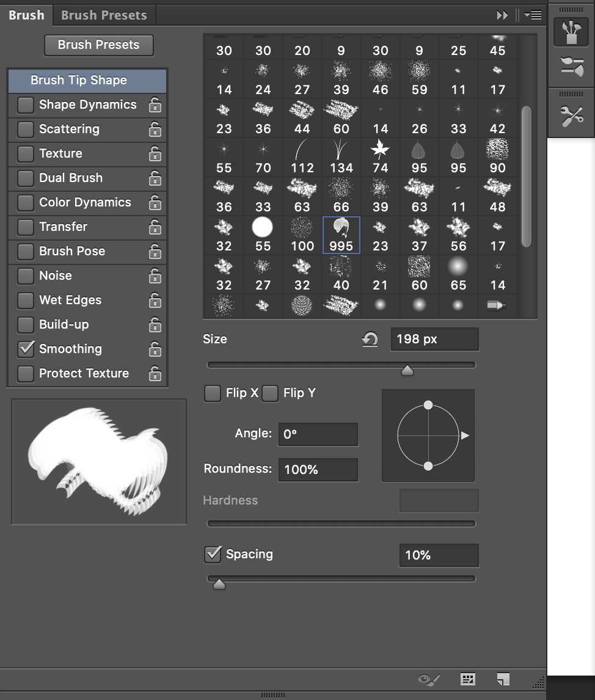Toggle the Texture lock icon

click(x=155, y=153)
